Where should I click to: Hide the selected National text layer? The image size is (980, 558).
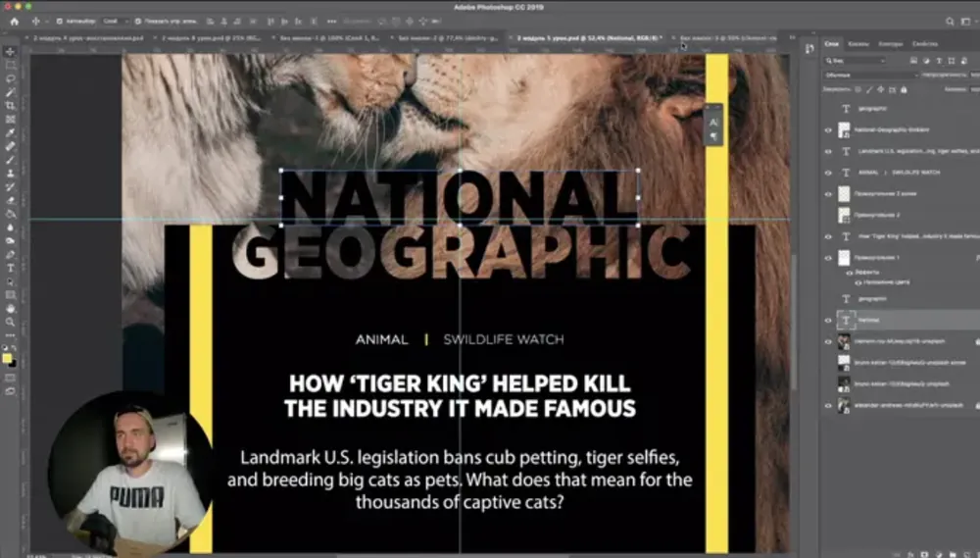click(828, 321)
